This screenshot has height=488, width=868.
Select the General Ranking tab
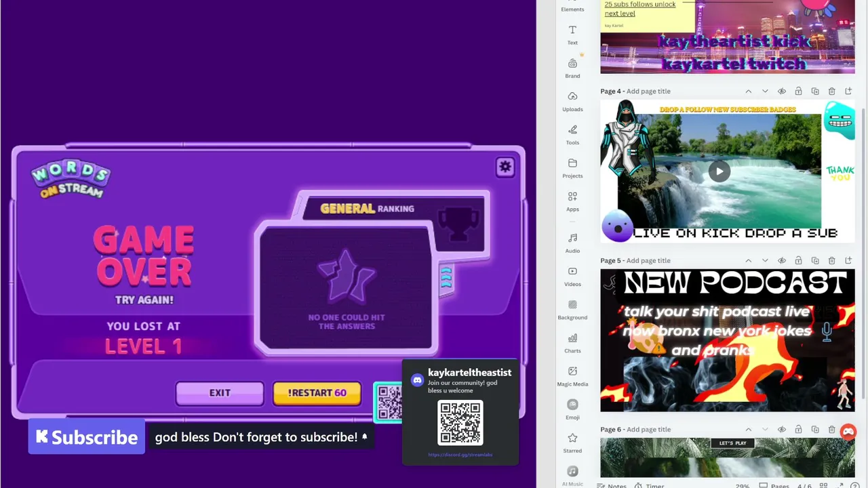(x=367, y=209)
